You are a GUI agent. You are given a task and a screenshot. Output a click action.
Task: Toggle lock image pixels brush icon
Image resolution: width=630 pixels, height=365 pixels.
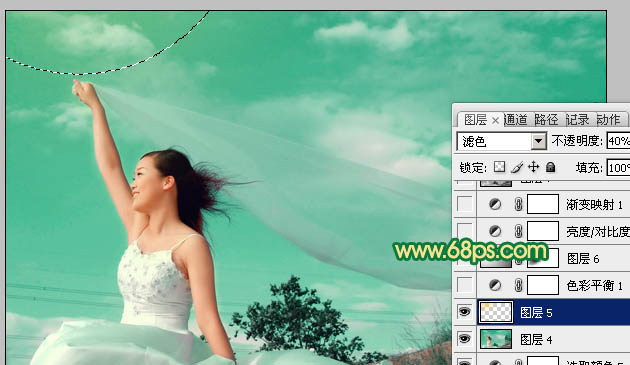(x=517, y=167)
